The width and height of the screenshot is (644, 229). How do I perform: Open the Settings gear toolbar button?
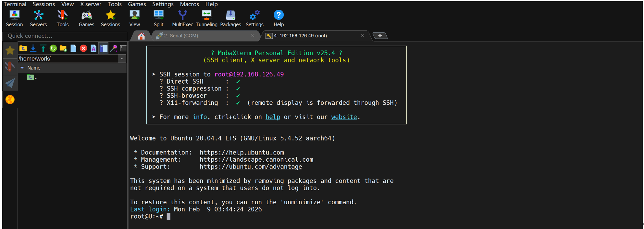pyautogui.click(x=254, y=19)
